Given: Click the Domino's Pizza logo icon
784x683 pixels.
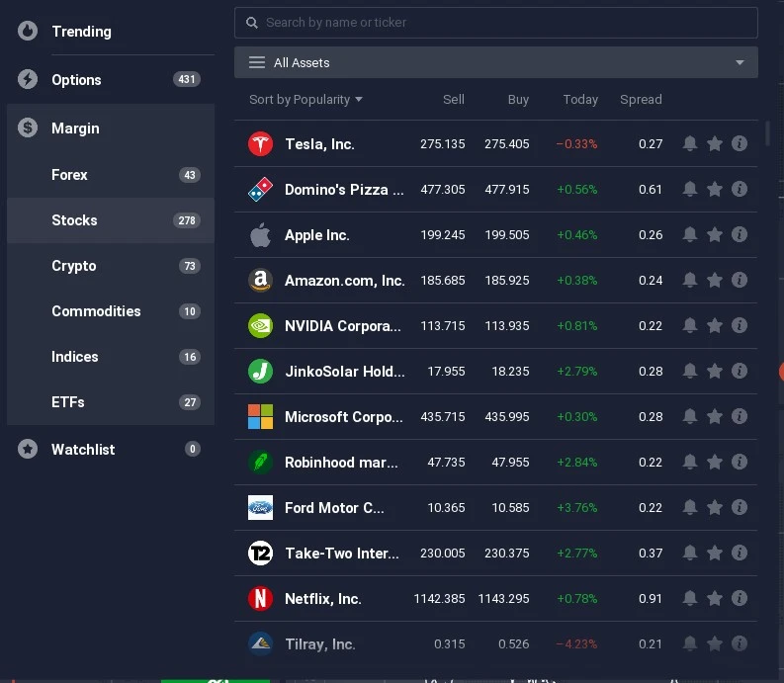Looking at the screenshot, I should 260,190.
